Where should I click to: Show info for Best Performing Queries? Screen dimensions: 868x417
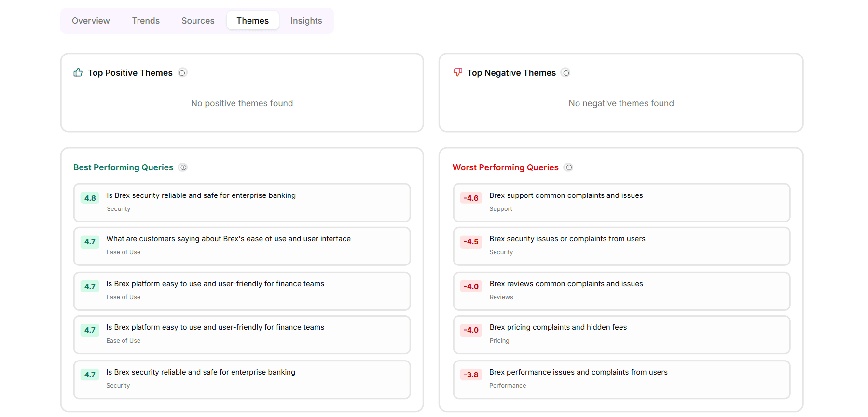pyautogui.click(x=183, y=167)
